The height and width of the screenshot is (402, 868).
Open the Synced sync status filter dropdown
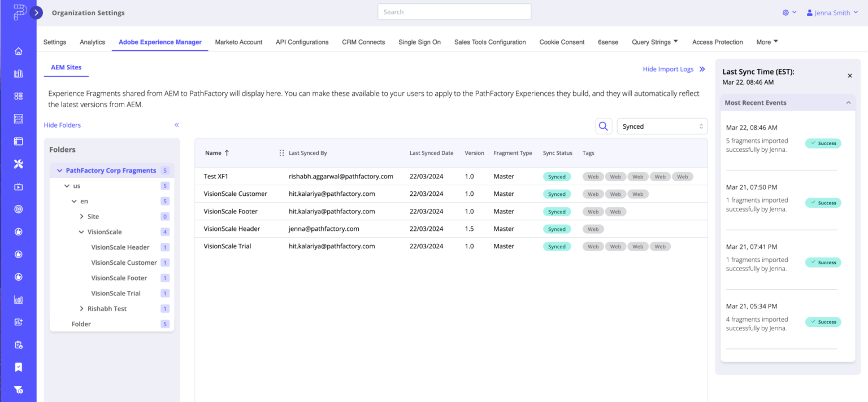pyautogui.click(x=662, y=126)
